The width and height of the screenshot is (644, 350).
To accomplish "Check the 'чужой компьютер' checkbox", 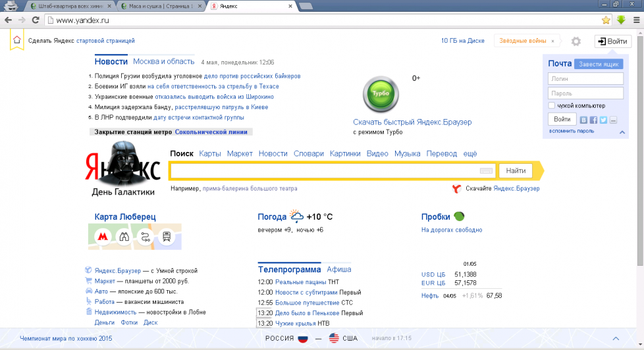I will (552, 105).
